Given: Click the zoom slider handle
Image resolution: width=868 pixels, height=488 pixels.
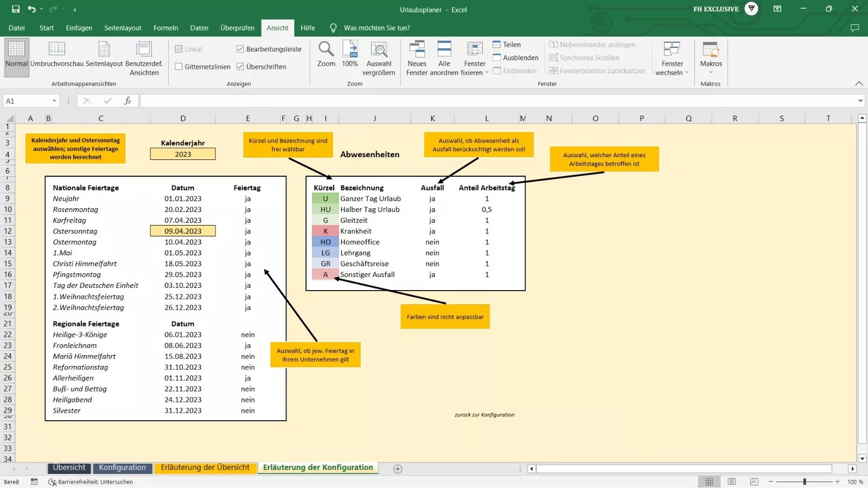Looking at the screenshot, I should tap(805, 481).
